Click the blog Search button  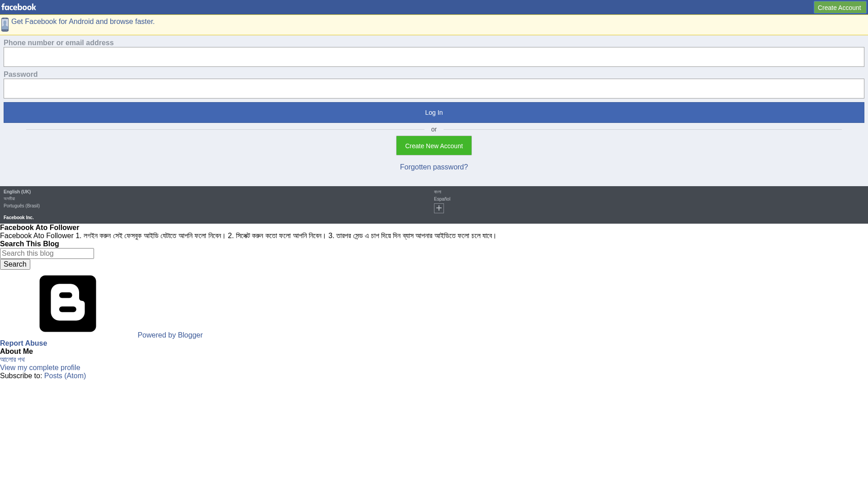pos(15,264)
